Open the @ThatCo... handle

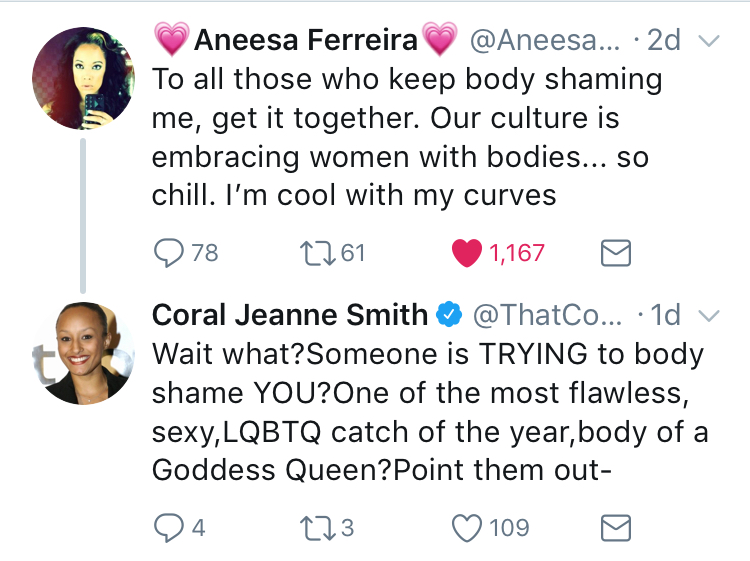pyautogui.click(x=548, y=315)
